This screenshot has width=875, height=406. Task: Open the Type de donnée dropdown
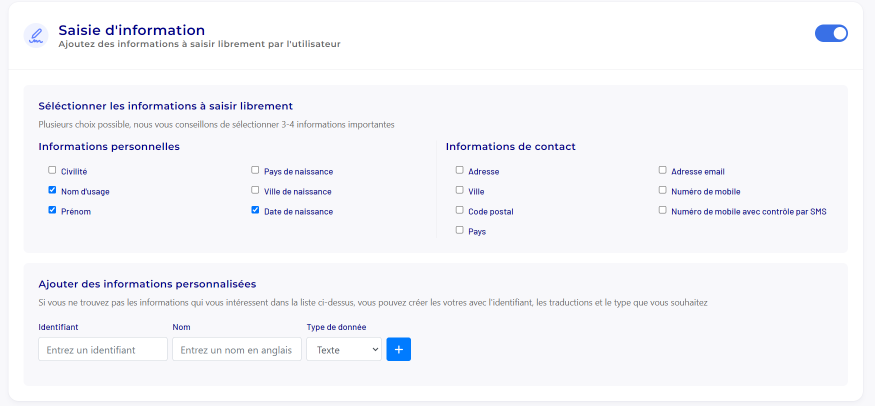click(x=343, y=349)
